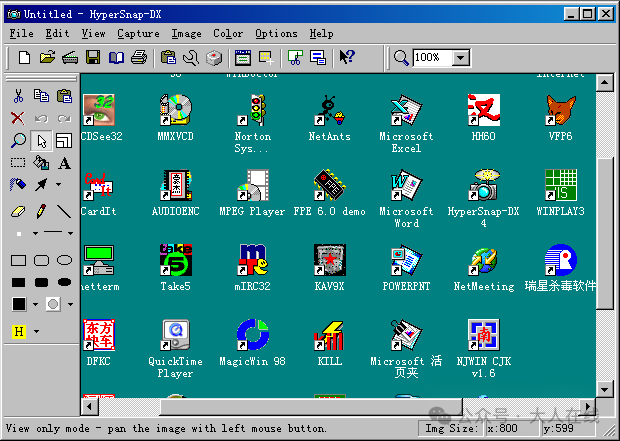
Task: Select the pencil drawing tool
Action: click(x=41, y=211)
